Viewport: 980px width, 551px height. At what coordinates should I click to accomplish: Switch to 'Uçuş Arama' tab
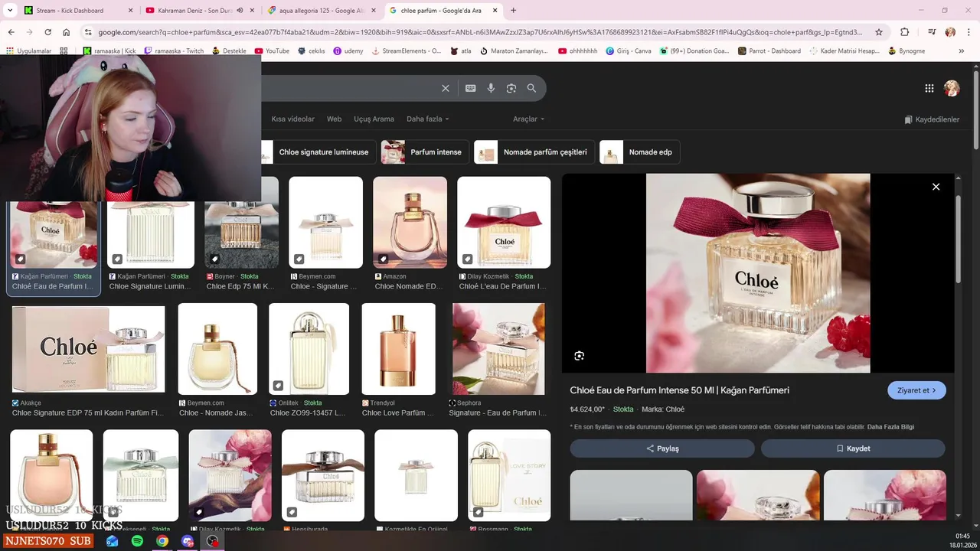pyautogui.click(x=374, y=119)
